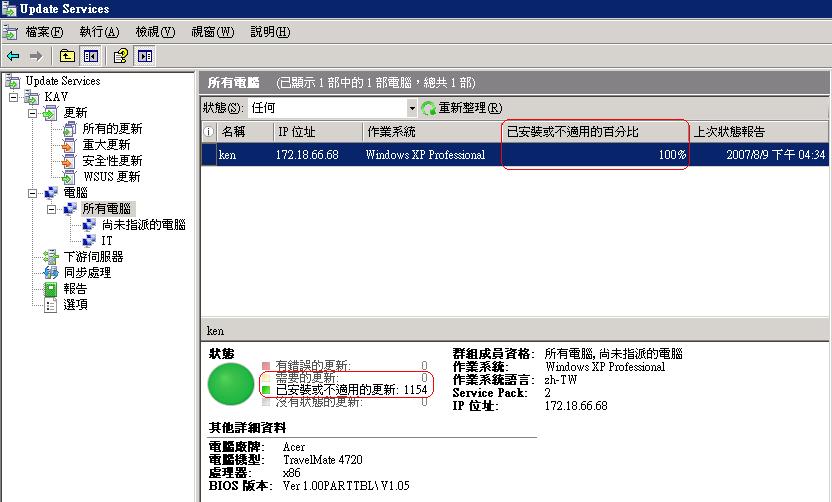Select the 所有電腦 tree item
The width and height of the screenshot is (832, 502).
[x=107, y=209]
